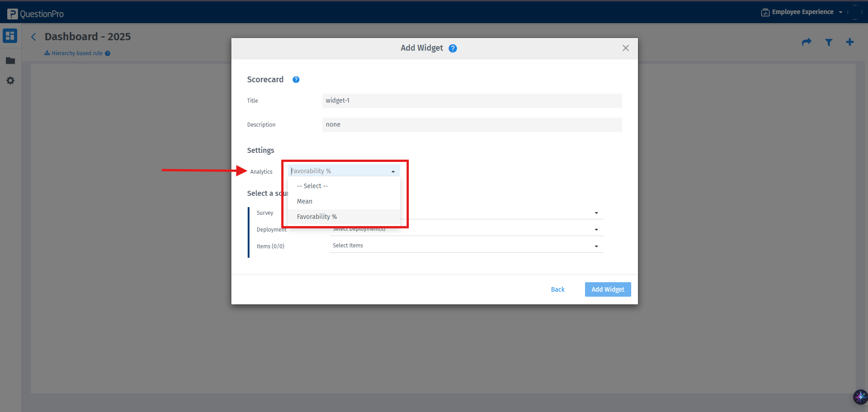Navigate back using the left chevron near Dashboard - 2025
The width and height of the screenshot is (868, 412).
coord(33,37)
